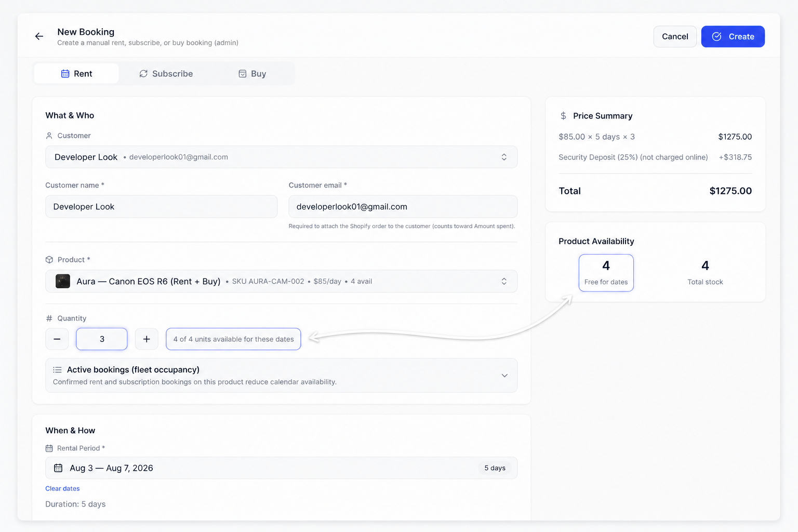The image size is (798, 532).
Task: Edit the Customer email field
Action: (403, 206)
